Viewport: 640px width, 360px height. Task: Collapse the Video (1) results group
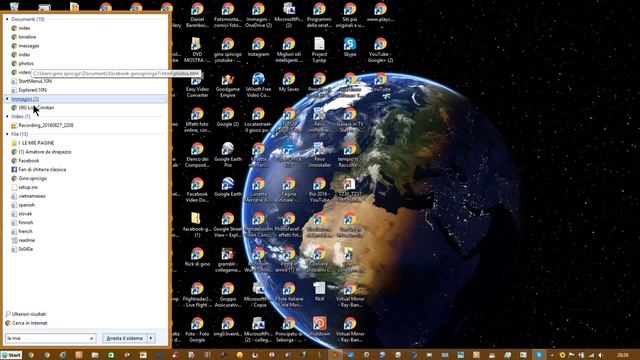pyautogui.click(x=7, y=116)
